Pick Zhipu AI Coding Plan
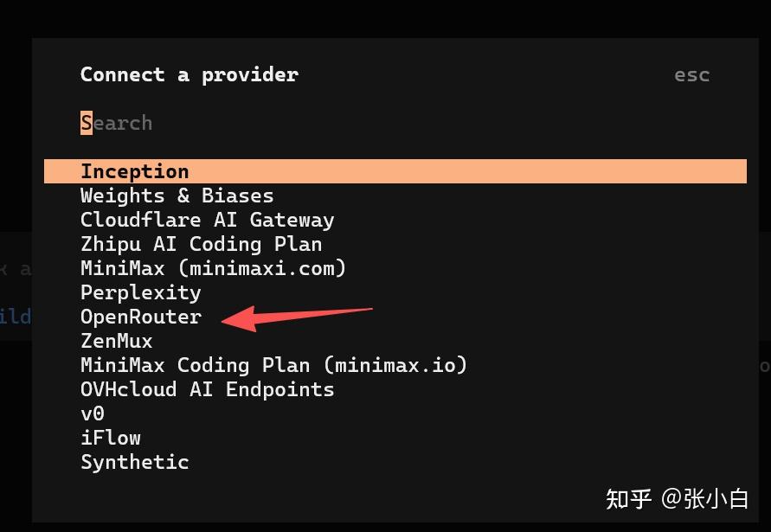The height and width of the screenshot is (532, 771). 201,244
